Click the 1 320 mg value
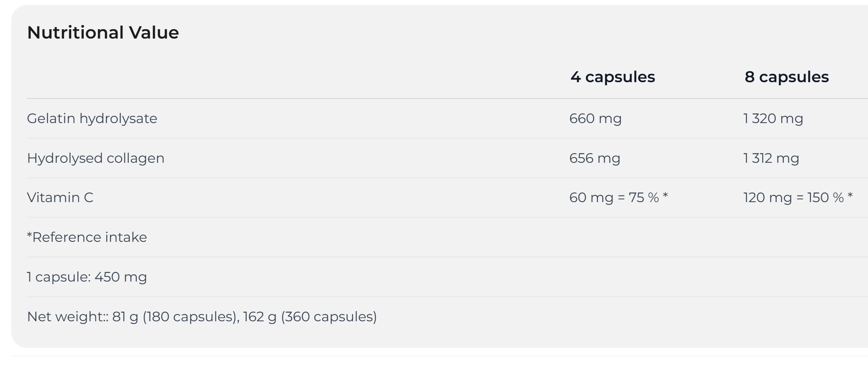The height and width of the screenshot is (368, 868). tap(773, 118)
